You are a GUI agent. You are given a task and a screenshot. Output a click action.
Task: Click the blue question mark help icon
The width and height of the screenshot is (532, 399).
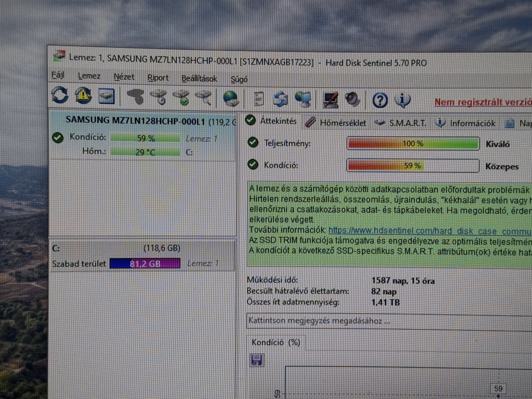coord(380,101)
